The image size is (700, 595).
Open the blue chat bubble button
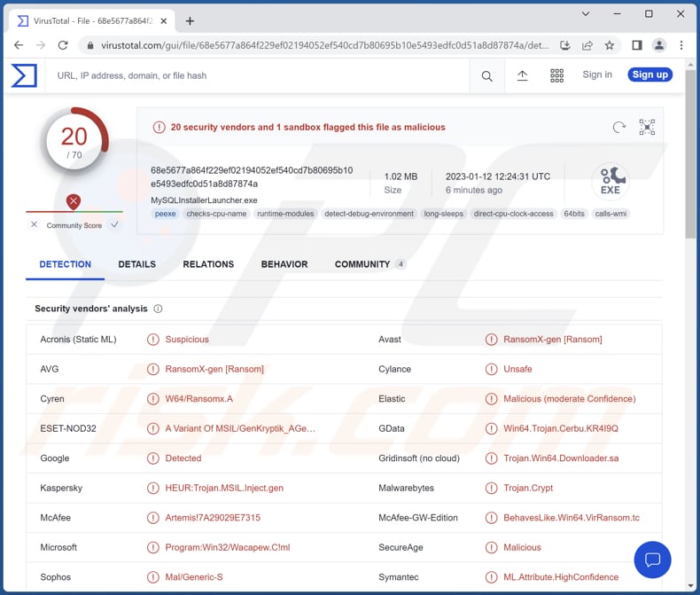(x=652, y=560)
